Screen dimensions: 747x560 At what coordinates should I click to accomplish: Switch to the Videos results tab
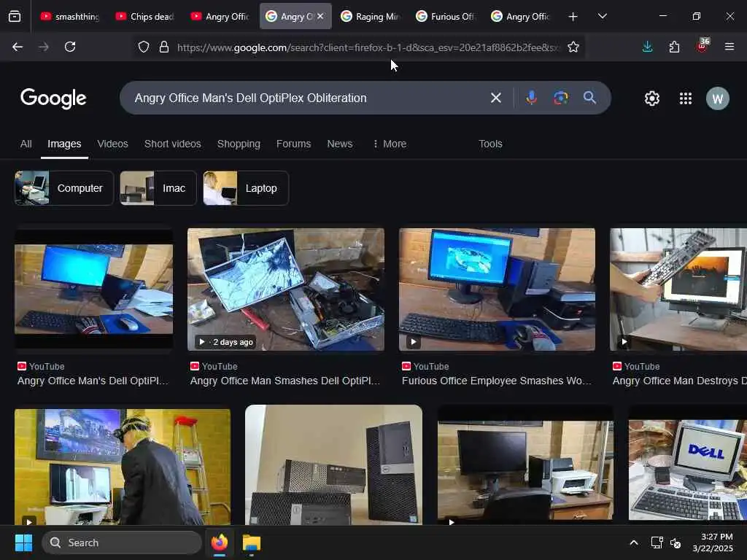tap(113, 144)
